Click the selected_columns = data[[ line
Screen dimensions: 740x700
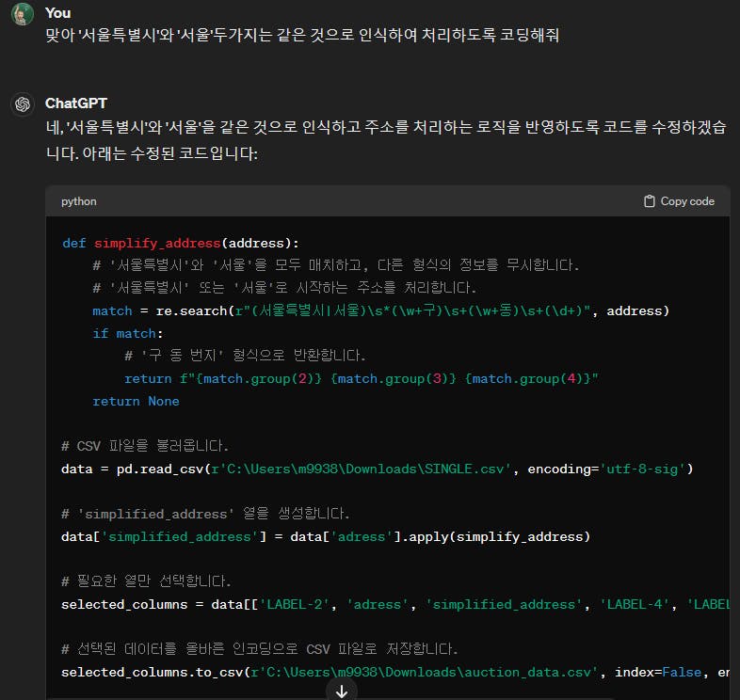(395, 605)
